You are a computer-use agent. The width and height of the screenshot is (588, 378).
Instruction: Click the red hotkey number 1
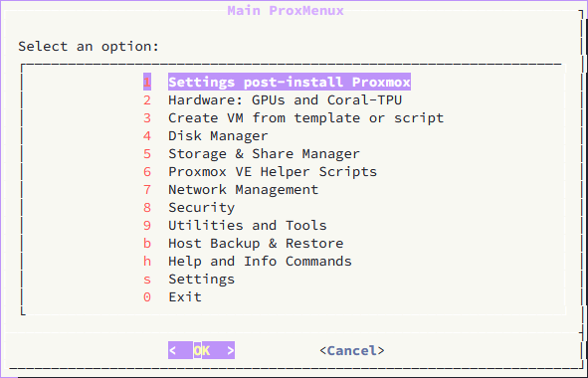147,82
